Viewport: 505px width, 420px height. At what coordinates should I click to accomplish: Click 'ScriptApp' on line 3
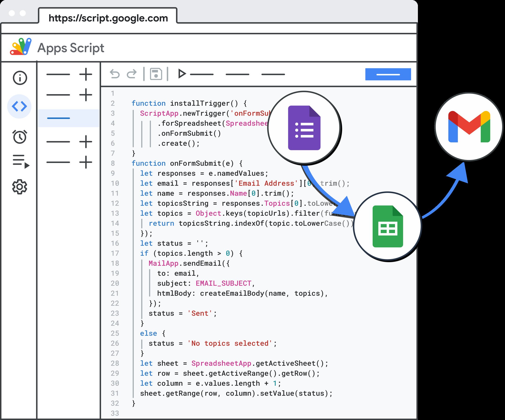(x=159, y=113)
